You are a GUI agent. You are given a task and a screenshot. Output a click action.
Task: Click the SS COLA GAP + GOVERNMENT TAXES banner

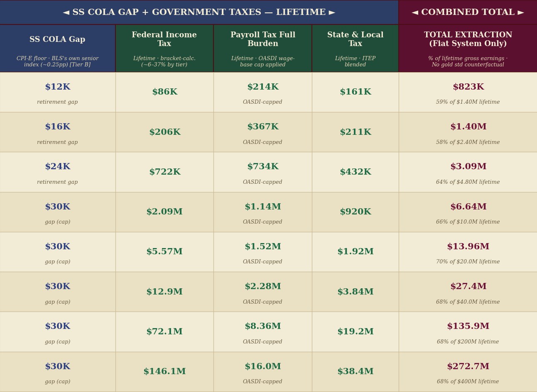click(x=199, y=12)
